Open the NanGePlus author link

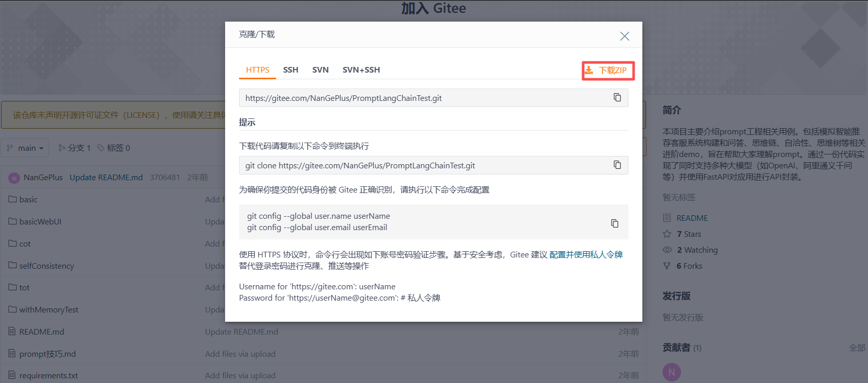(43, 178)
